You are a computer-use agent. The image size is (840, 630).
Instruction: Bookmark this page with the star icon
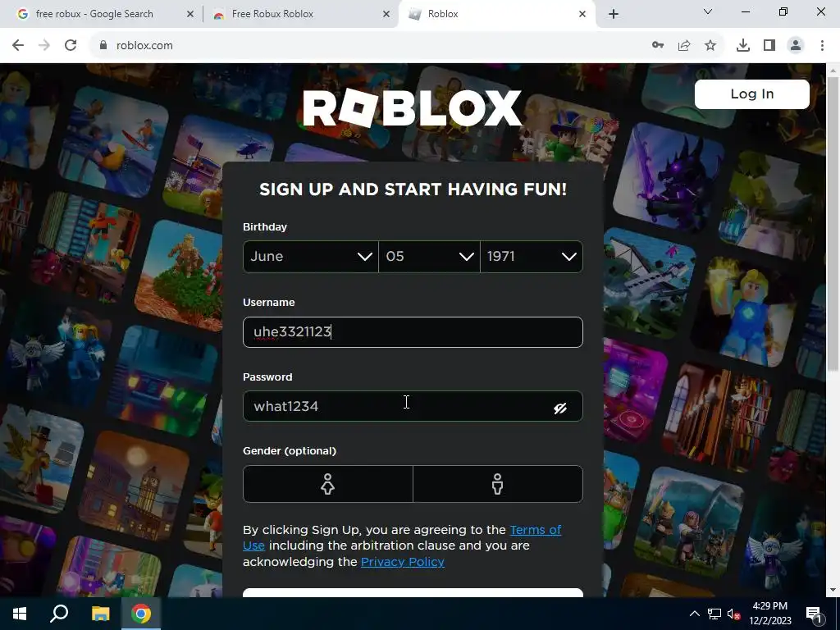(710, 46)
